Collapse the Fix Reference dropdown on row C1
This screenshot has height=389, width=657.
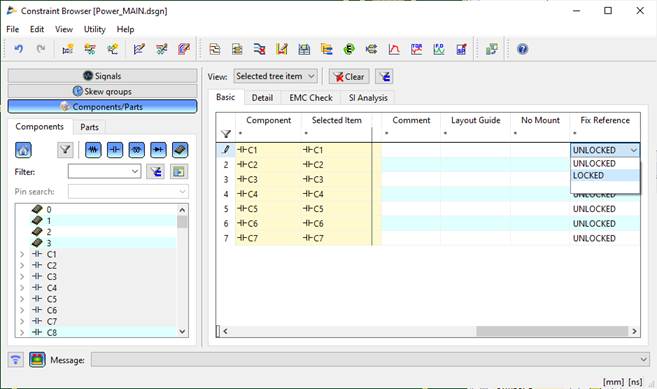(634, 150)
